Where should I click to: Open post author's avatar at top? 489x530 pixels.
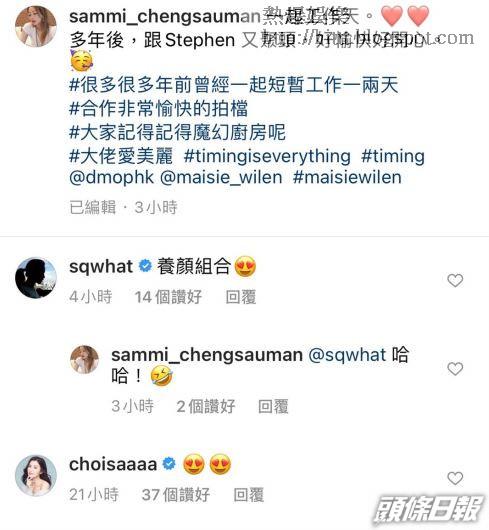(36, 26)
